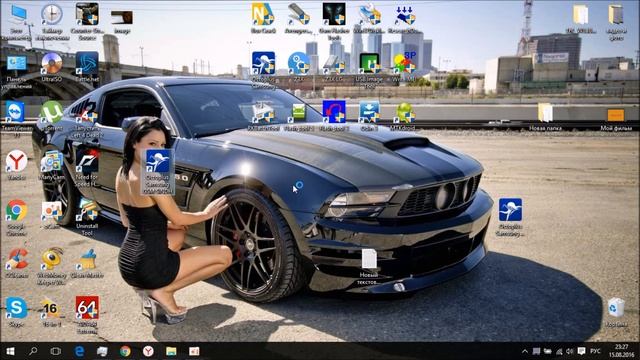Open the Control Panel desktop icon
Viewport: 640px width, 360px height.
(x=17, y=63)
